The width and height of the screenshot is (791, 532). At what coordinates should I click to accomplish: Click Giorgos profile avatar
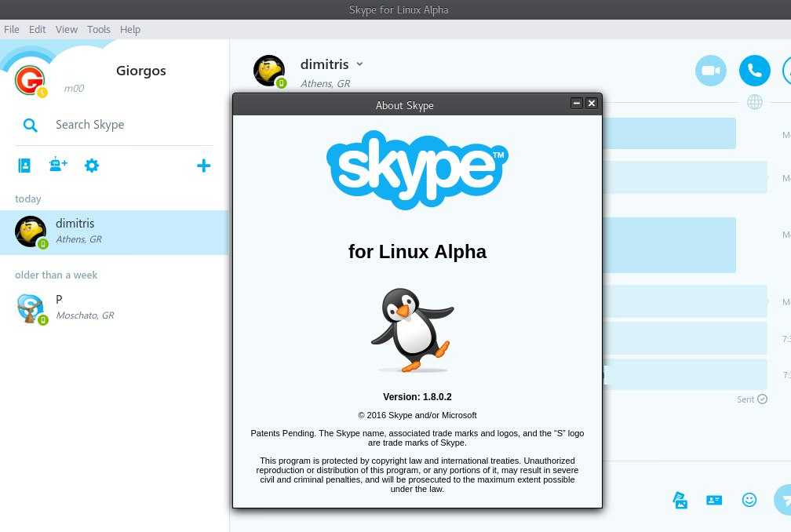pyautogui.click(x=31, y=80)
